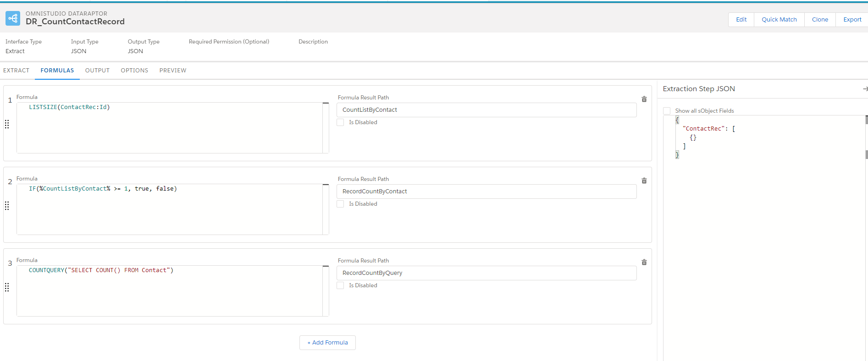Click the RecordCountByQuery result path field

(x=486, y=273)
